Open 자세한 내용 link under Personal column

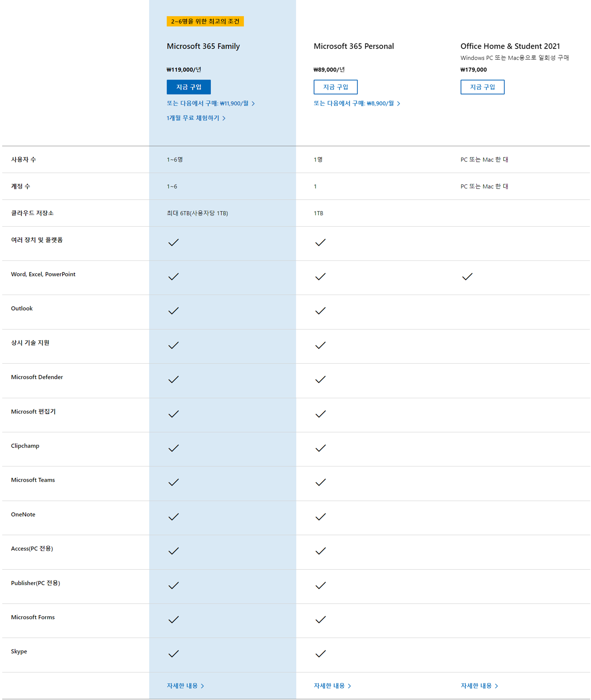(332, 685)
